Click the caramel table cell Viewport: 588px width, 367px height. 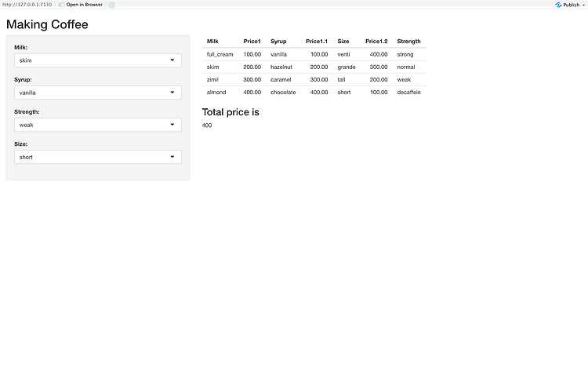281,79
